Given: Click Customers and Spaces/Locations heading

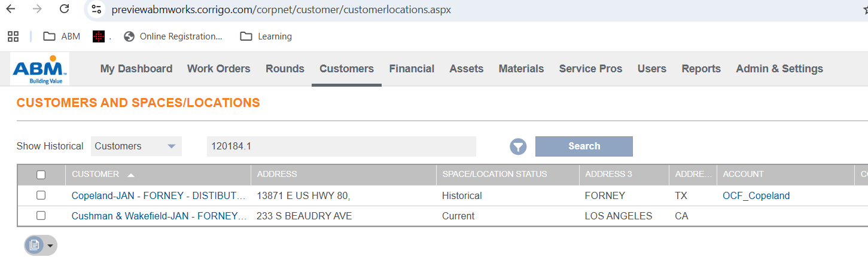Looking at the screenshot, I should [138, 103].
